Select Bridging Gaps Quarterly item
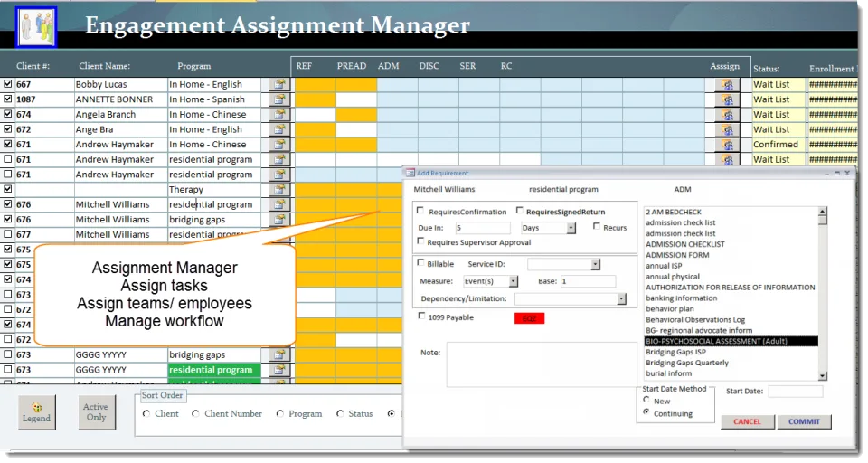868x463 pixels. tap(687, 363)
